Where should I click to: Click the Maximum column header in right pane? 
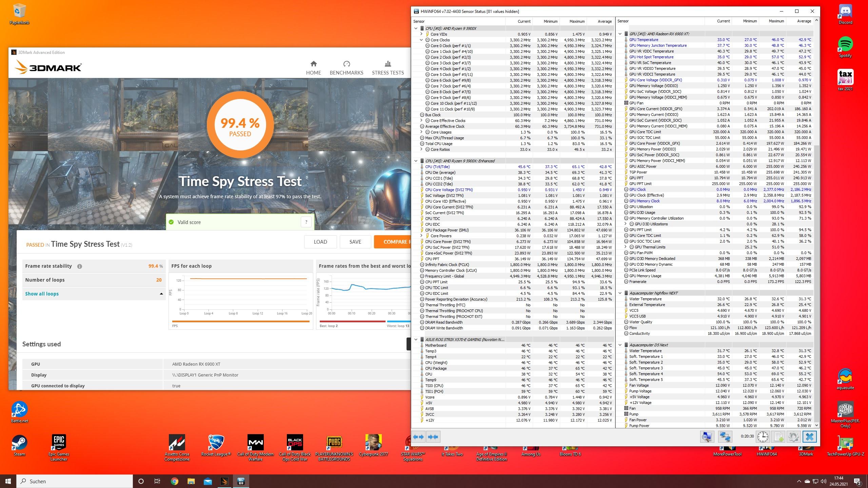(772, 21)
